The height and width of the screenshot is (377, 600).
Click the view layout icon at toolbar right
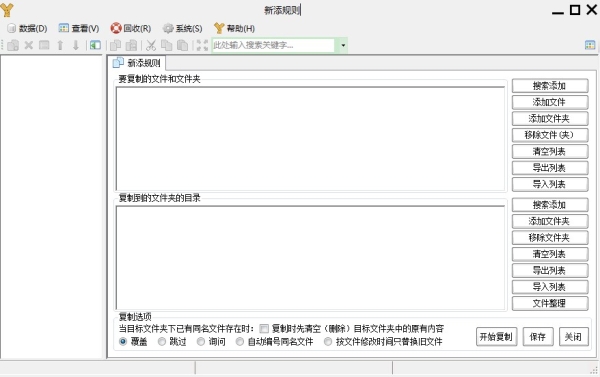tap(590, 45)
